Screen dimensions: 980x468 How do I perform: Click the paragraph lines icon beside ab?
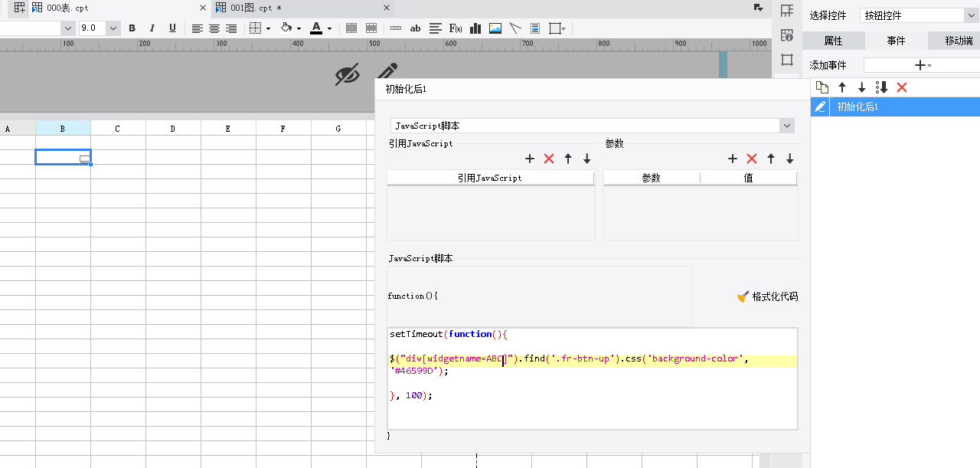click(436, 28)
